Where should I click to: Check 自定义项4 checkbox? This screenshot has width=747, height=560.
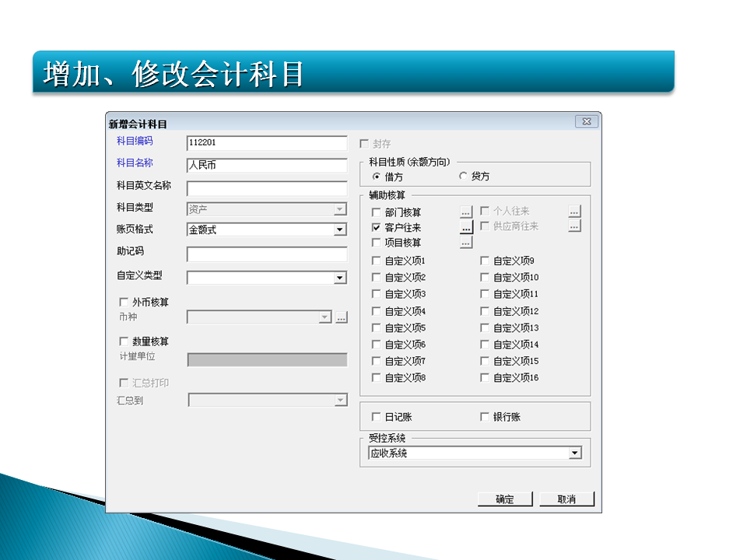(376, 311)
